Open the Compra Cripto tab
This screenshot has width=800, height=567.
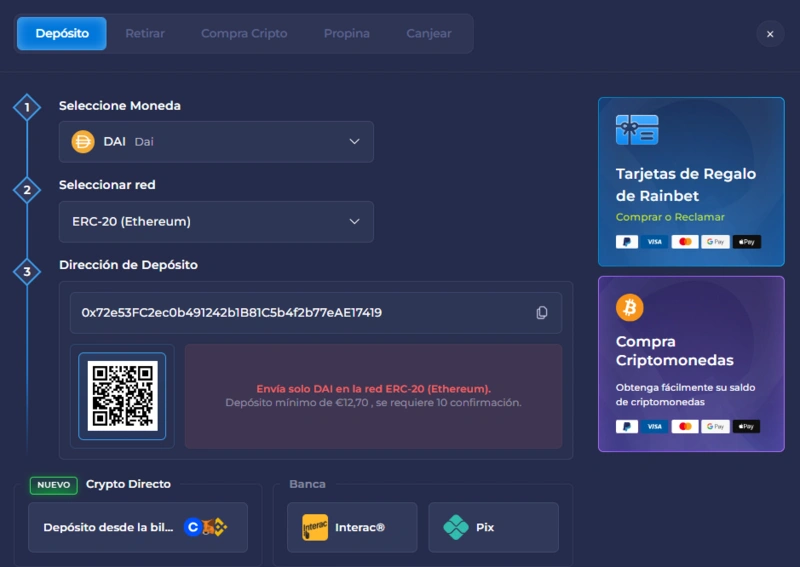pos(244,34)
